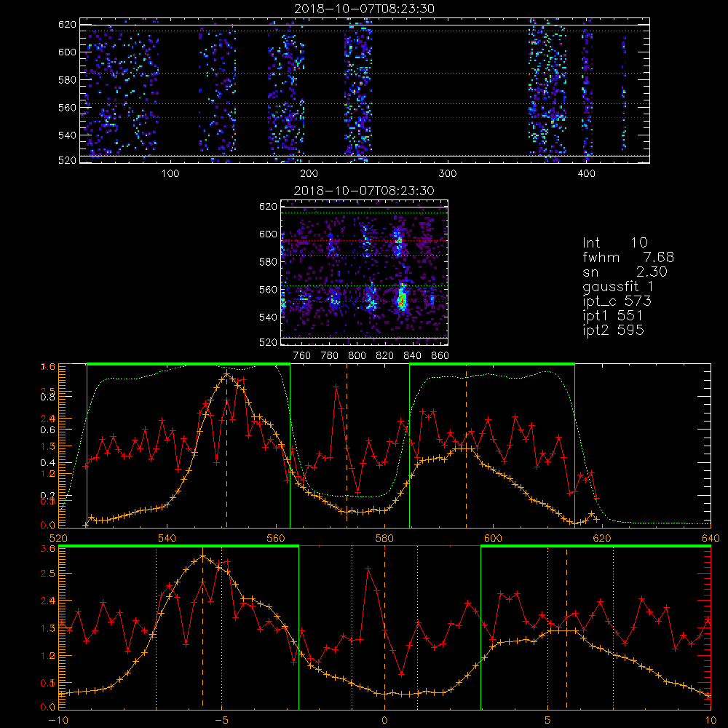This screenshot has width=728, height=728.
Task: Click the 'gaussfit 1' parameter text
Action: click(x=618, y=286)
